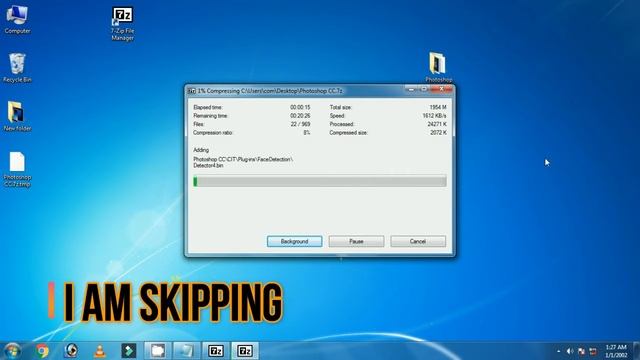Click the Show desktop strip
640x360 pixels.
pyautogui.click(x=636, y=351)
